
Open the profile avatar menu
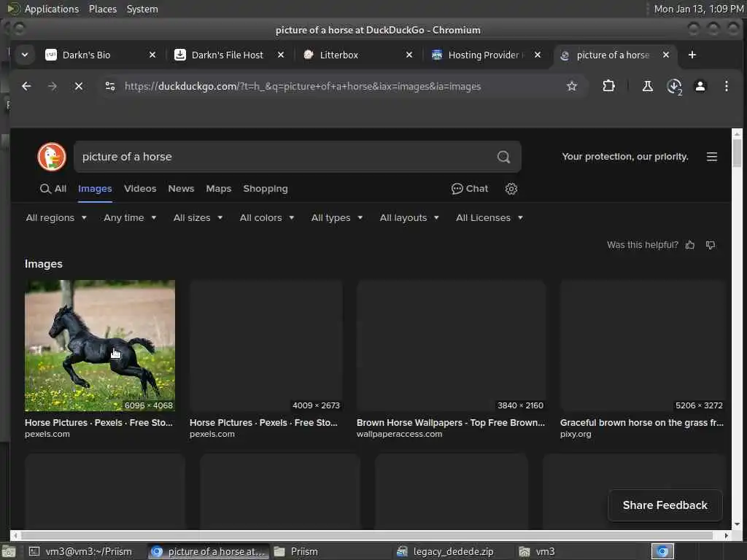(x=700, y=86)
